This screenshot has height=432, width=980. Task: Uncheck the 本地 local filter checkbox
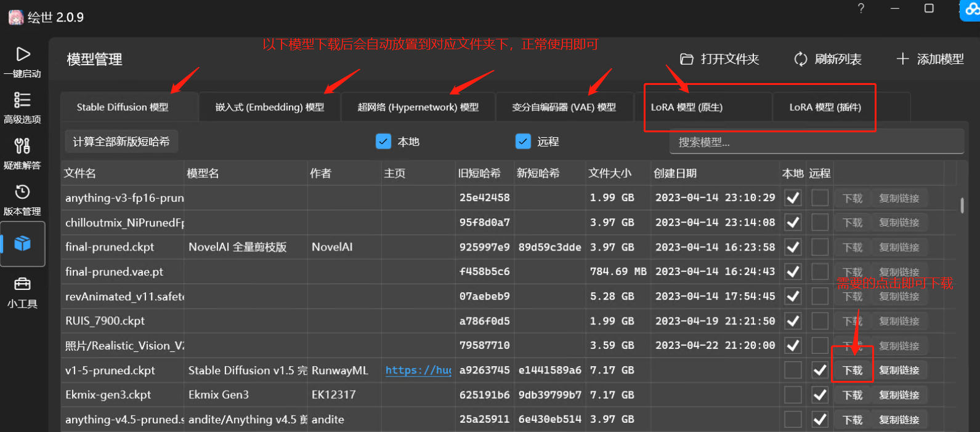pyautogui.click(x=383, y=142)
